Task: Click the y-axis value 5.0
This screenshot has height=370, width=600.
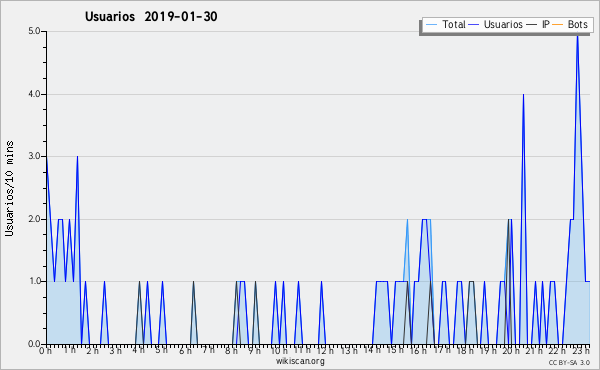Action: pos(34,31)
